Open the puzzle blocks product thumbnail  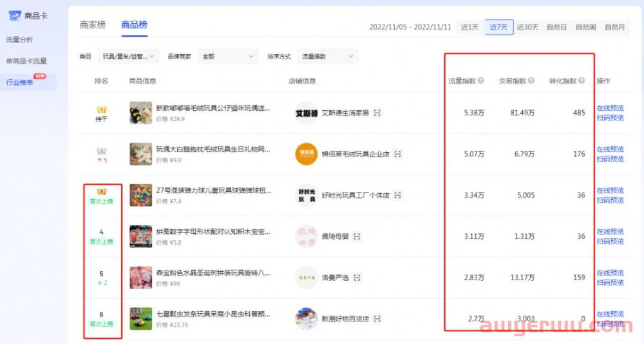[x=141, y=236]
